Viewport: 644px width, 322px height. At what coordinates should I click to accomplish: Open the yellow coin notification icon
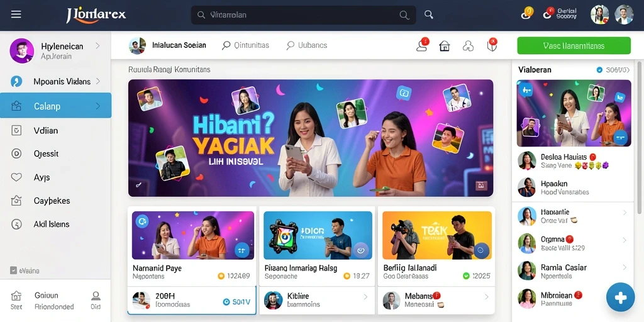coord(527,13)
